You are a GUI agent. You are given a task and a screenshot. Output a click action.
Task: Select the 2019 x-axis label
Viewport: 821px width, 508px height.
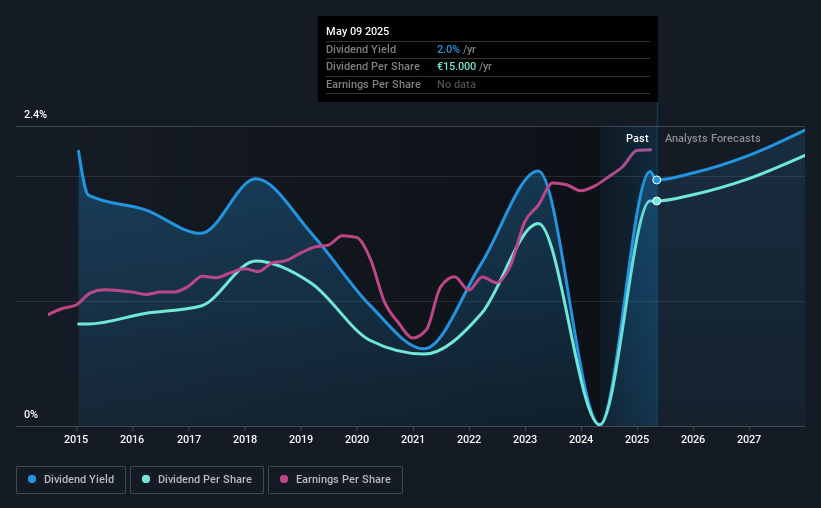point(301,439)
